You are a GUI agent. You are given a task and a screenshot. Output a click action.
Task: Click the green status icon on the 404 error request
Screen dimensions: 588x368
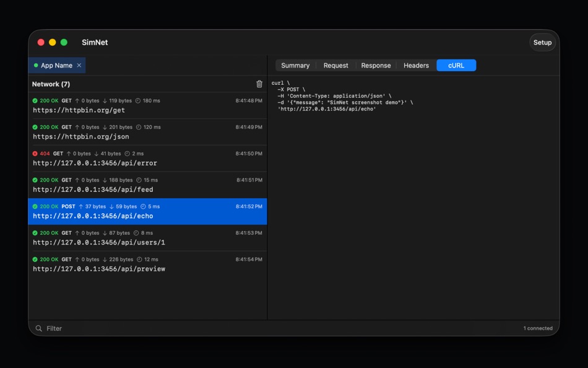click(x=35, y=153)
